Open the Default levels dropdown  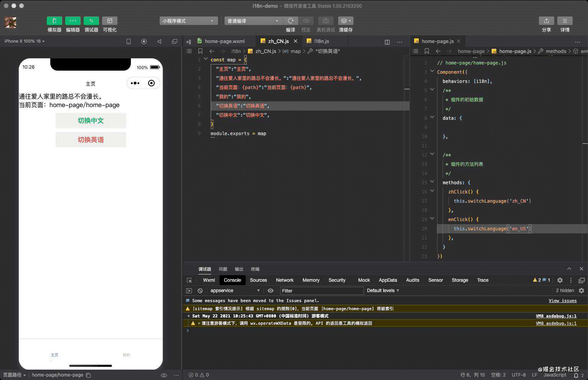click(383, 291)
